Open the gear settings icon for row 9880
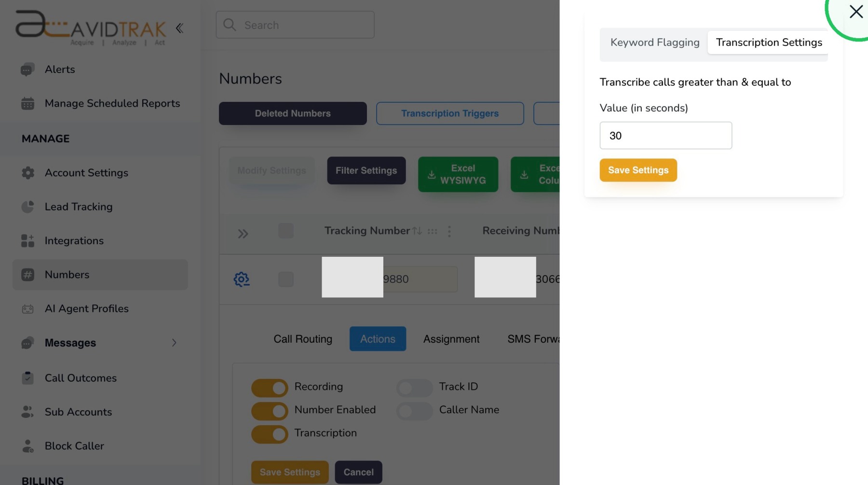This screenshot has width=868, height=485. click(x=242, y=279)
